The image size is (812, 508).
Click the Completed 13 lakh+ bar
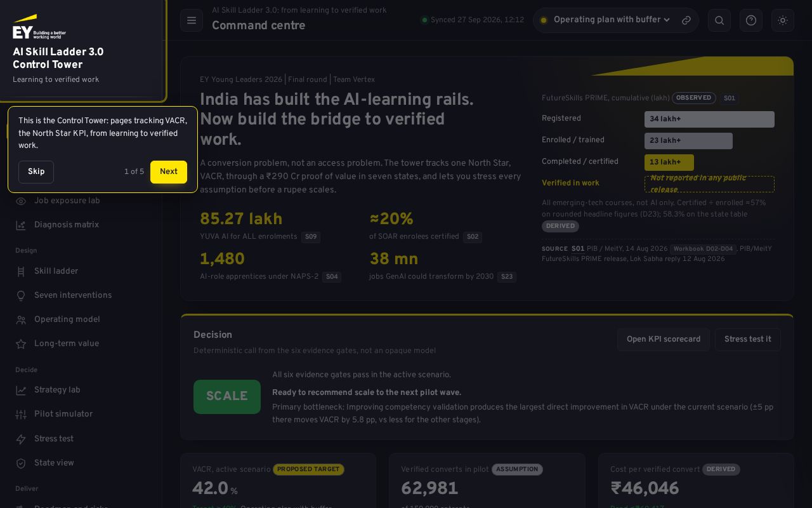click(x=669, y=163)
